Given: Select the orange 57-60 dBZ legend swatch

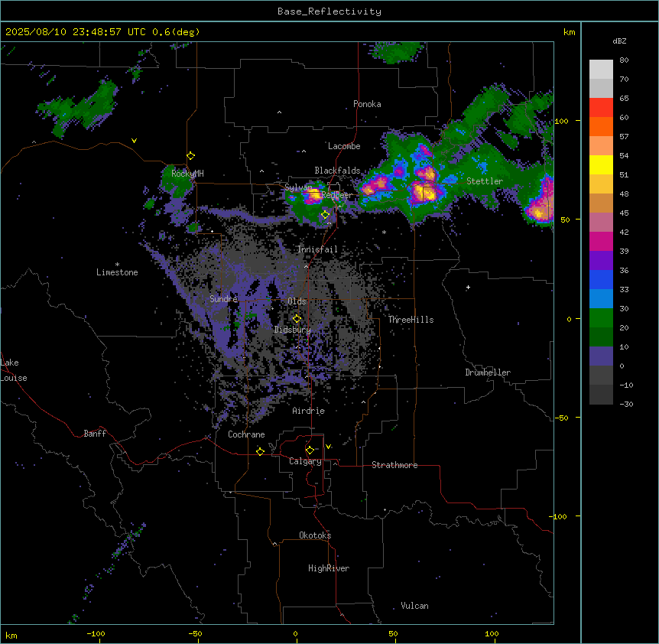Looking at the screenshot, I should 601,126.
